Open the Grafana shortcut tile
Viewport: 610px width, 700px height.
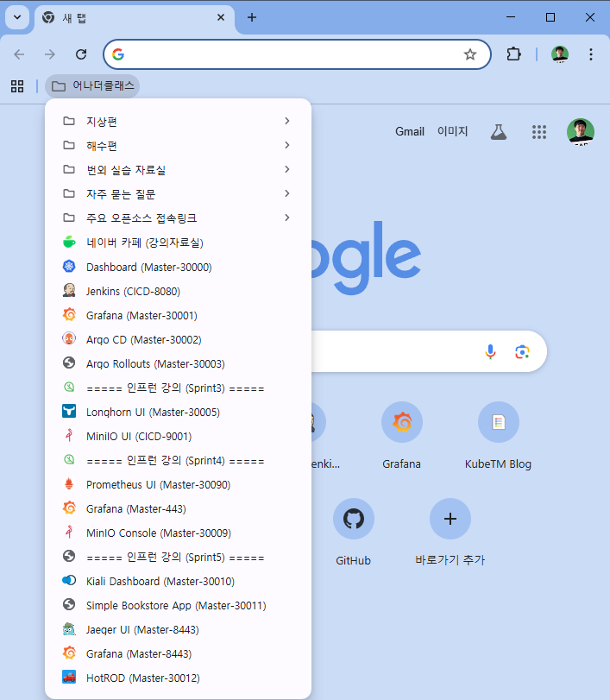point(401,435)
